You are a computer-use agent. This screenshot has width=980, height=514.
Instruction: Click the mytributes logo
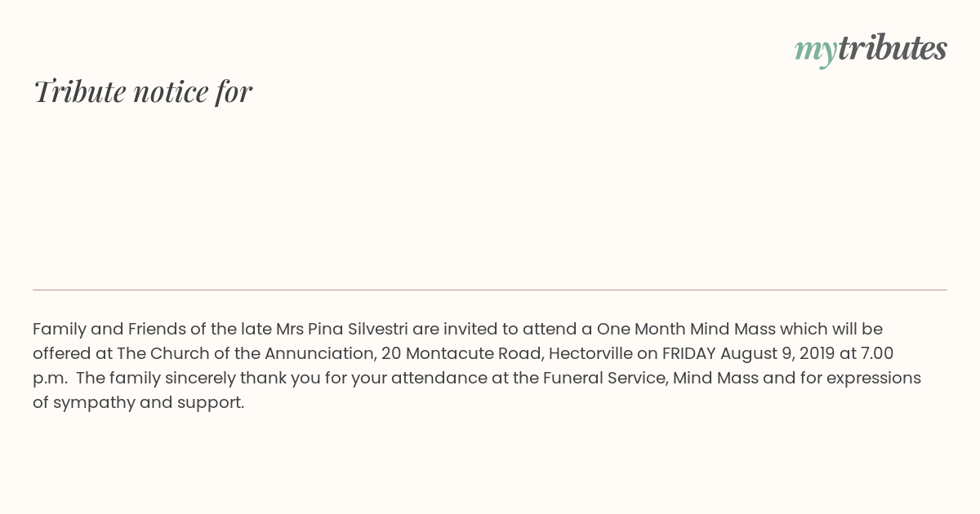click(871, 51)
